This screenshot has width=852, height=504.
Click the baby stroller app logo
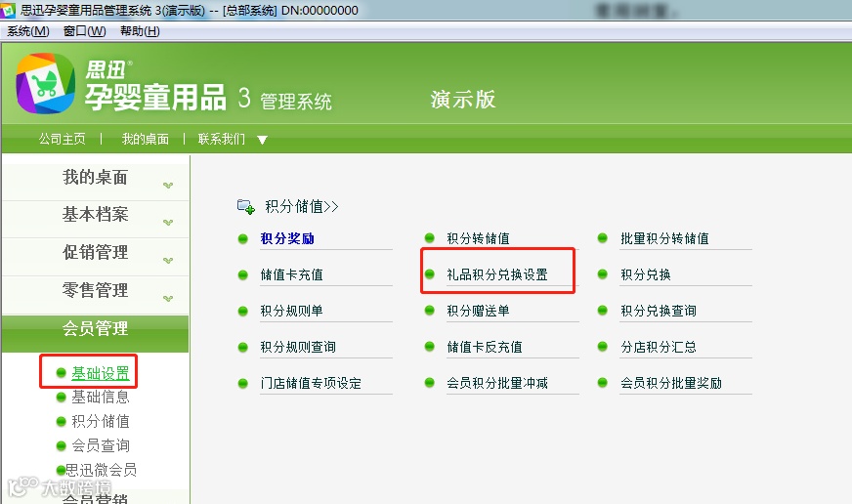click(45, 83)
